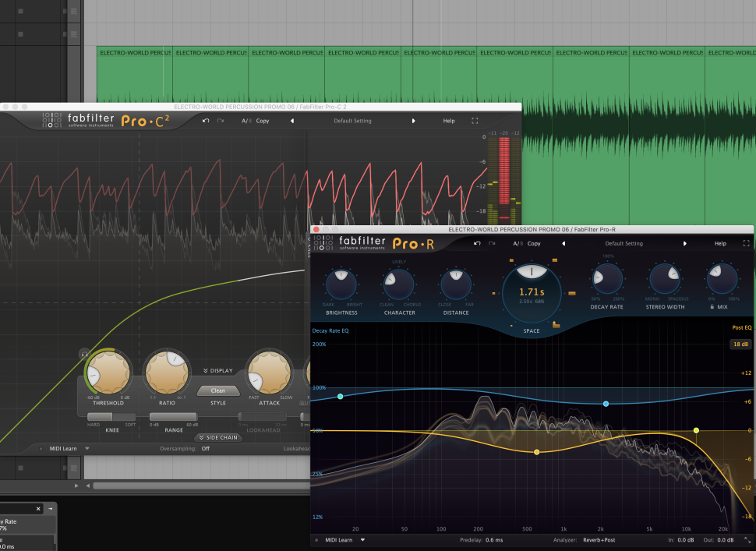Open Help menu in Pro-C 2
The image size is (756, 551).
click(x=449, y=121)
